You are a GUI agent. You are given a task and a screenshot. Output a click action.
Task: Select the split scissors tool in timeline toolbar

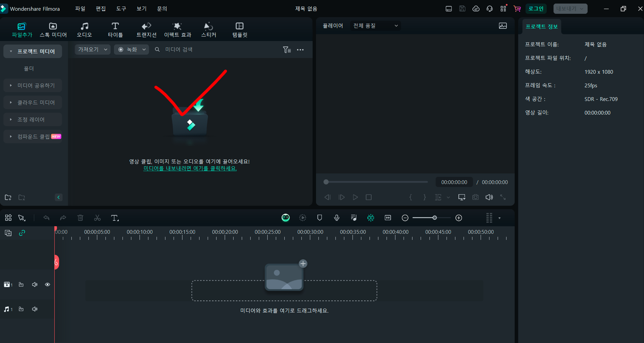[97, 218]
